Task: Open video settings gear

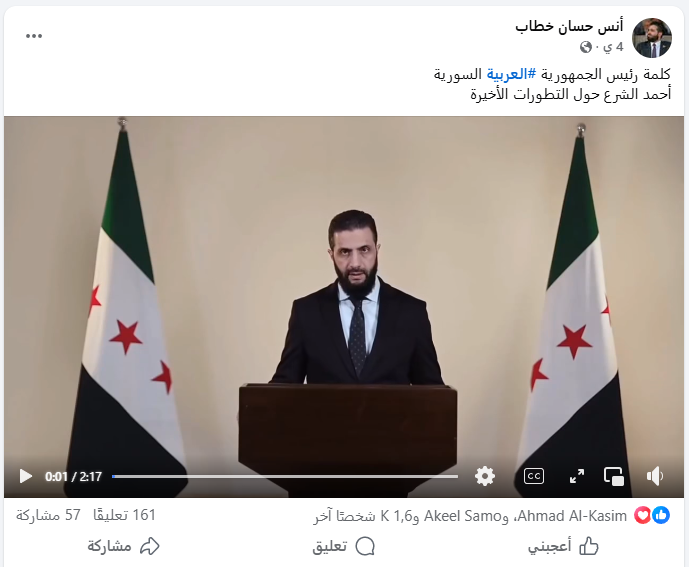Action: click(485, 476)
